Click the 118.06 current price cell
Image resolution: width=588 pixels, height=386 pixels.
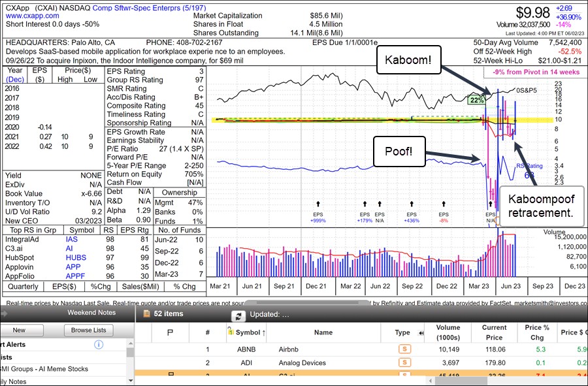pos(495,349)
